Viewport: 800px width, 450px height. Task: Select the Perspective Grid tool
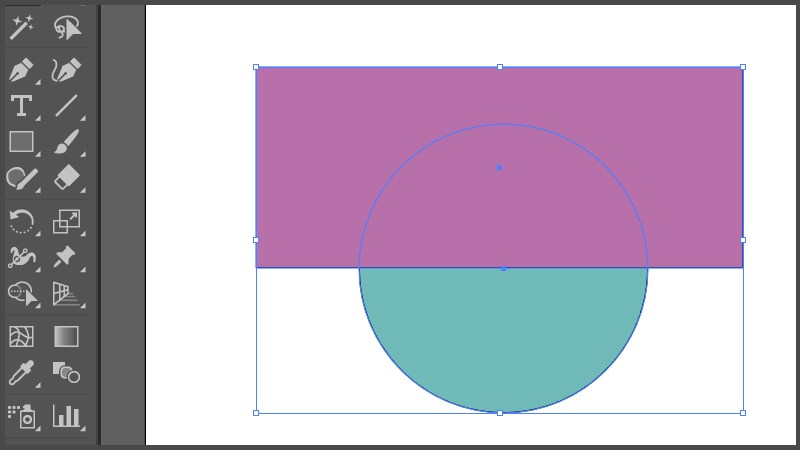click(x=66, y=294)
